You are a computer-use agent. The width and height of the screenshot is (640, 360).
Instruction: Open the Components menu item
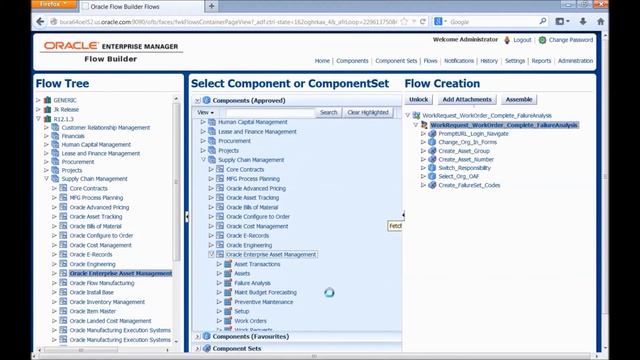tap(352, 61)
